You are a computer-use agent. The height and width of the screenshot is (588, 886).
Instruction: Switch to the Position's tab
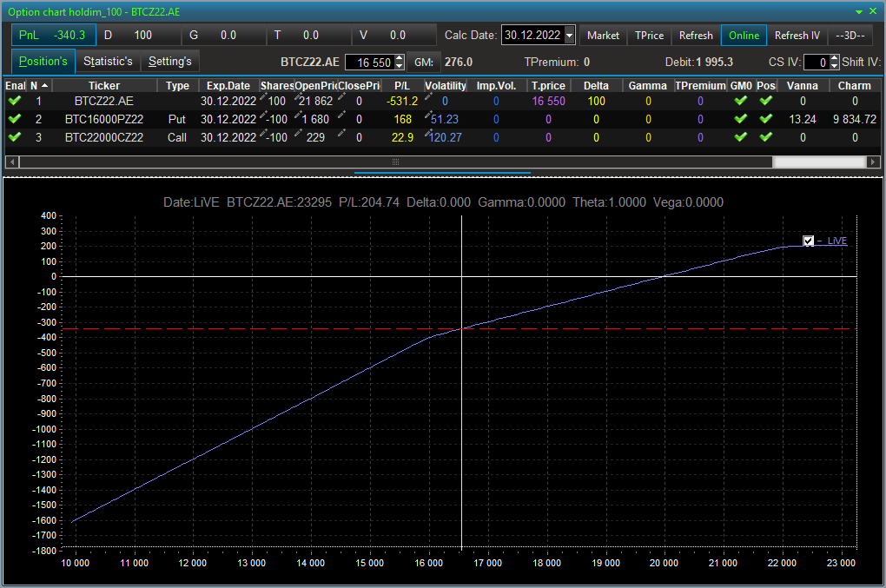43,61
